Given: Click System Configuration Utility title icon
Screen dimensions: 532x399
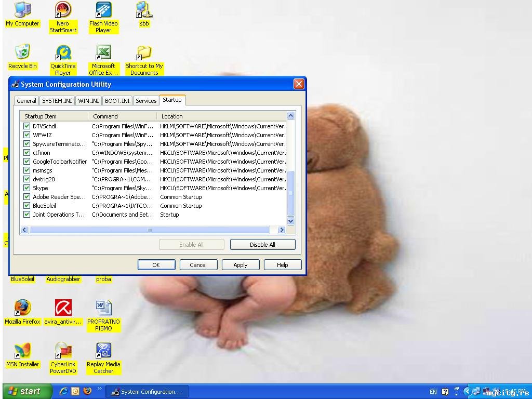Looking at the screenshot, I should coord(15,84).
